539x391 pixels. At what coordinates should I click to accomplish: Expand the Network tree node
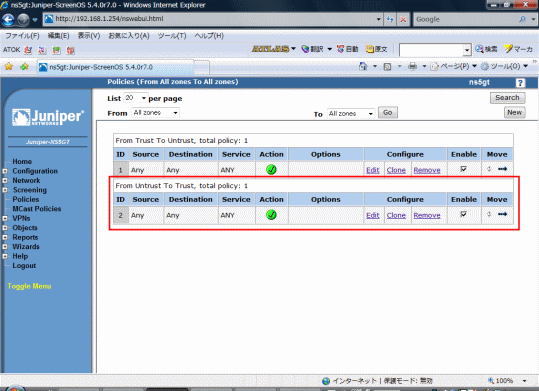click(5, 181)
